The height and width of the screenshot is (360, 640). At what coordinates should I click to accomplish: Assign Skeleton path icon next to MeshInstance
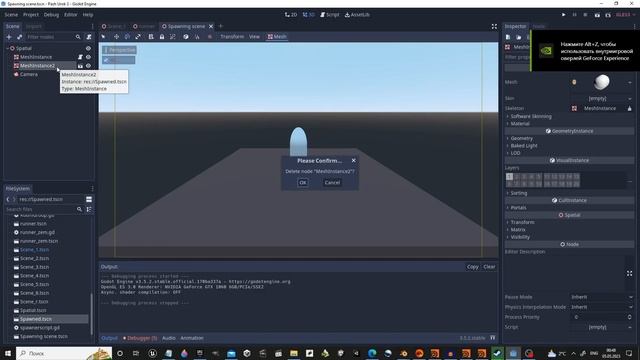tap(629, 108)
